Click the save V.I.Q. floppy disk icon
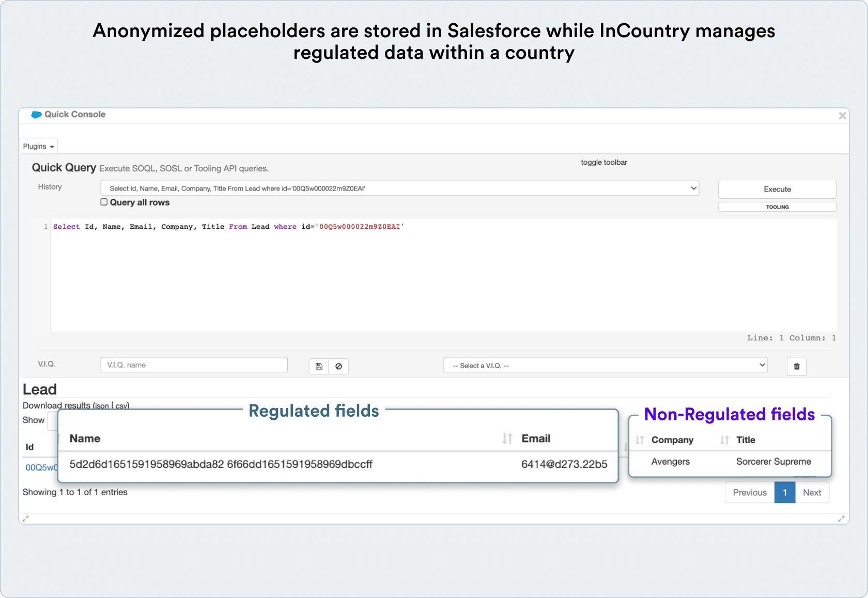Image resolution: width=868 pixels, height=598 pixels. 319,366
